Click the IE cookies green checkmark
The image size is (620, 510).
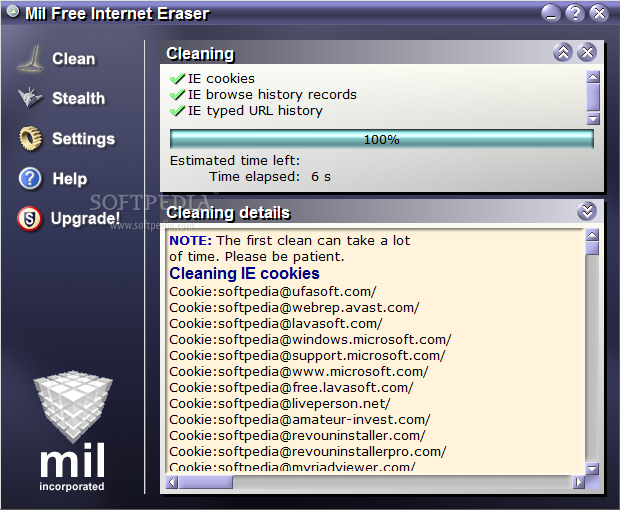coord(178,78)
